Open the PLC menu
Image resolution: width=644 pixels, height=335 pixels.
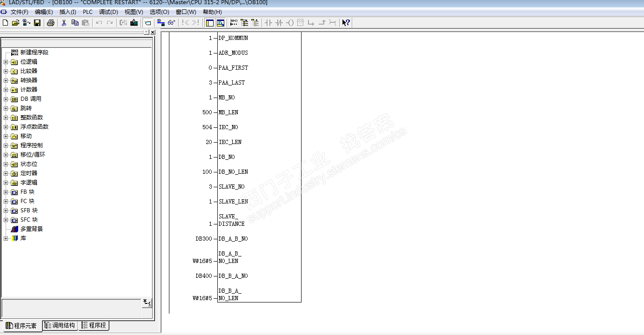[87, 12]
